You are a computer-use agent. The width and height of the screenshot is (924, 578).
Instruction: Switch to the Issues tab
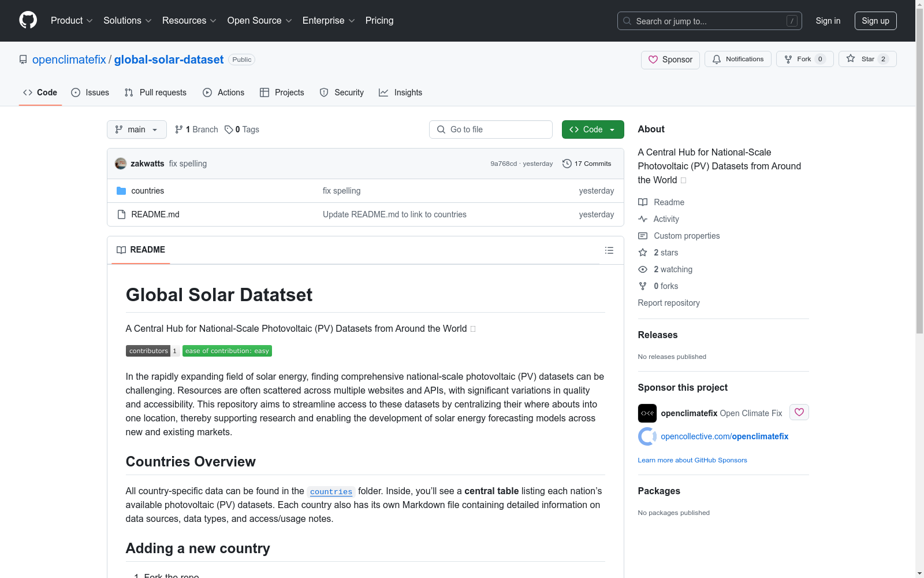coord(90,92)
